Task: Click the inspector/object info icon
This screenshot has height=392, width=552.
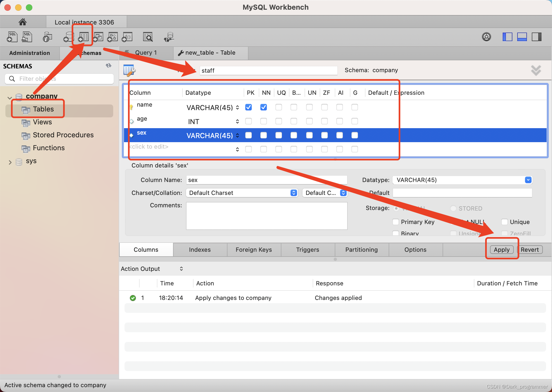Action: [x=47, y=37]
